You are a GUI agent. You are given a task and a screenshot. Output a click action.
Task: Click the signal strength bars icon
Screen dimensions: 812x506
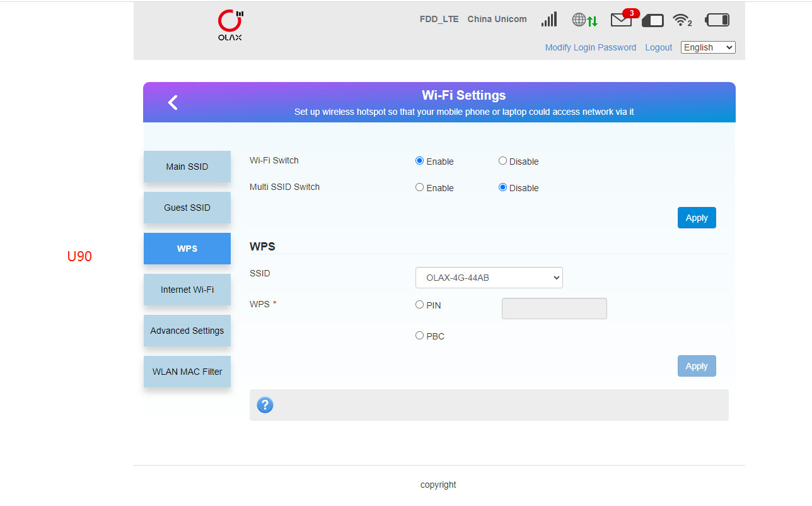549,20
